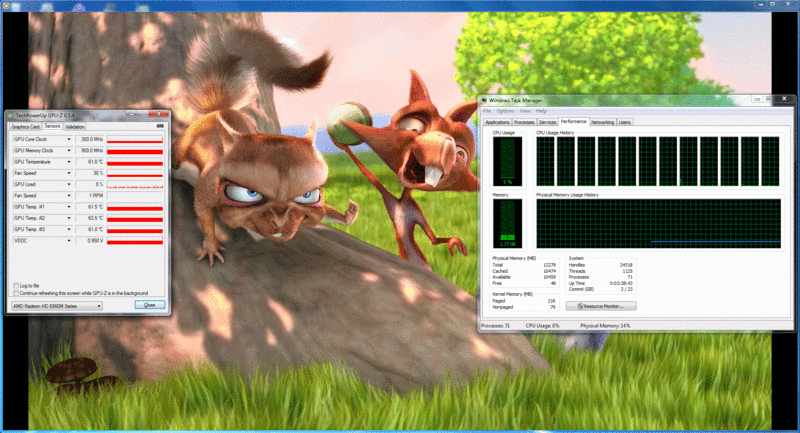The height and width of the screenshot is (433, 800).
Task: Click the GPU-Z Close button
Action: coord(149,305)
